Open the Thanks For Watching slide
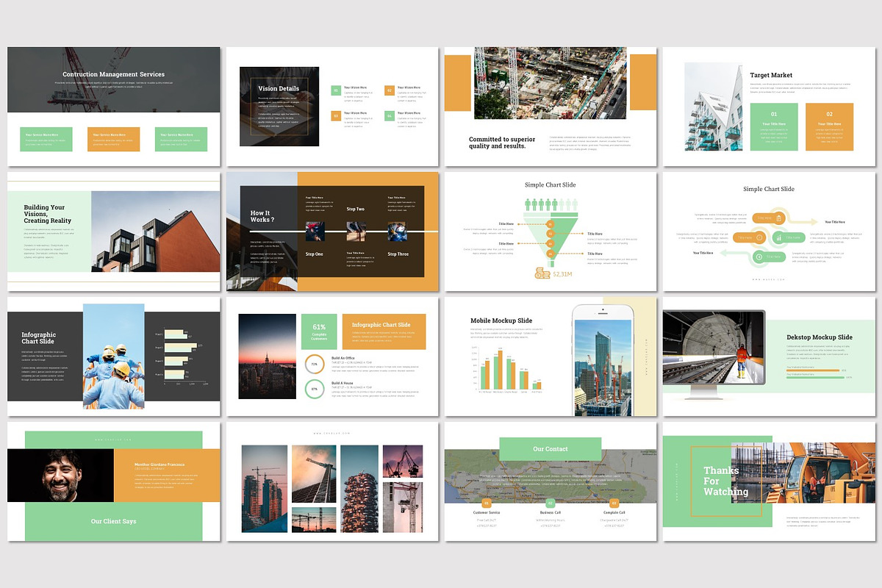Image resolution: width=882 pixels, height=588 pixels. pyautogui.click(x=769, y=481)
